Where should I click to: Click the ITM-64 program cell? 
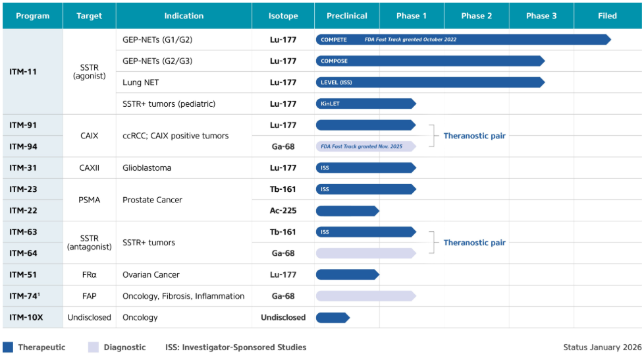32,253
